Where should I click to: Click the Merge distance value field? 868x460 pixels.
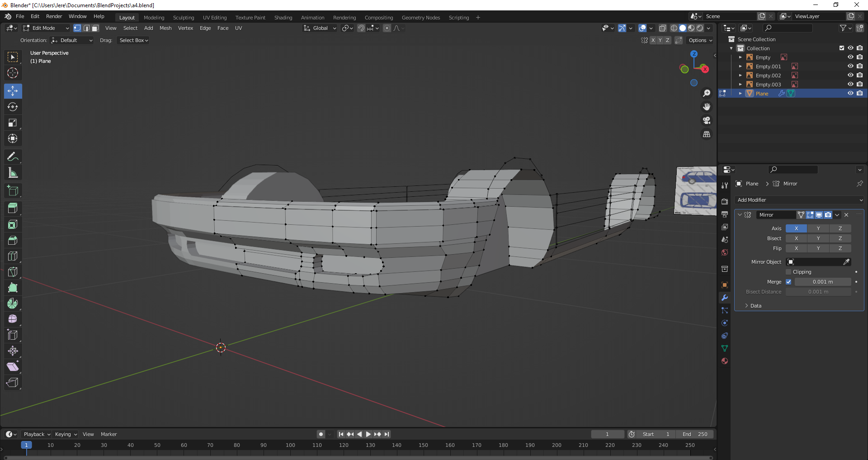coord(822,282)
